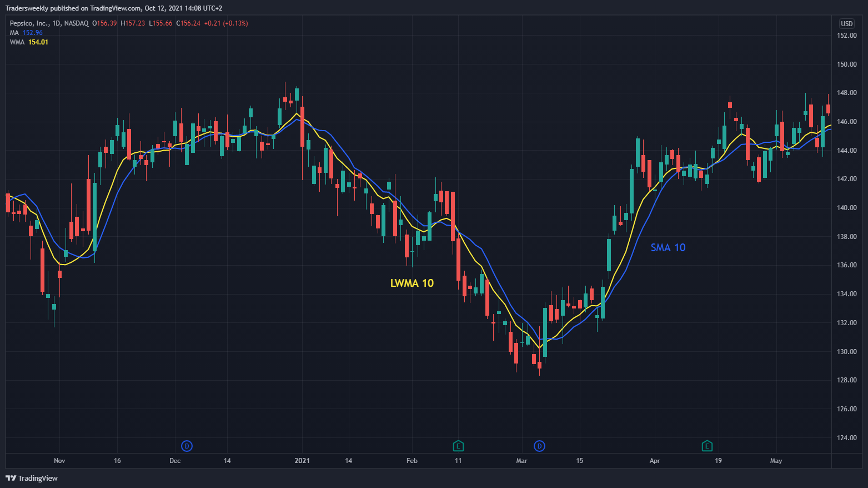Click the 16 date label on time axis
Image resolution: width=868 pixels, height=488 pixels.
pos(117,461)
